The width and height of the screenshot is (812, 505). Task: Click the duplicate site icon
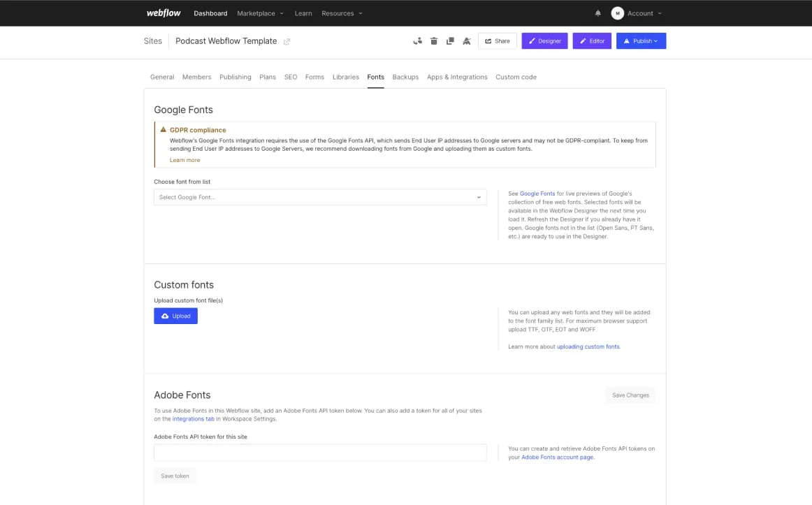(450, 41)
